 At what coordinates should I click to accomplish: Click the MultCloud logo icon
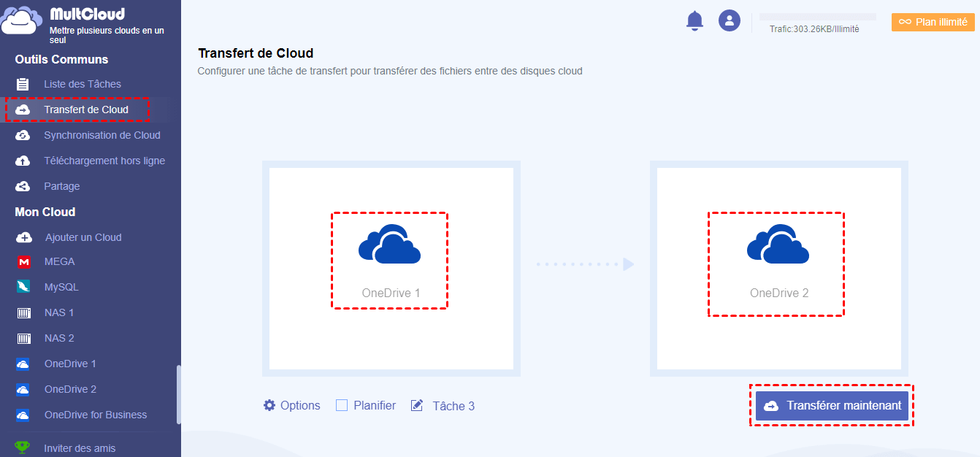coord(20,20)
